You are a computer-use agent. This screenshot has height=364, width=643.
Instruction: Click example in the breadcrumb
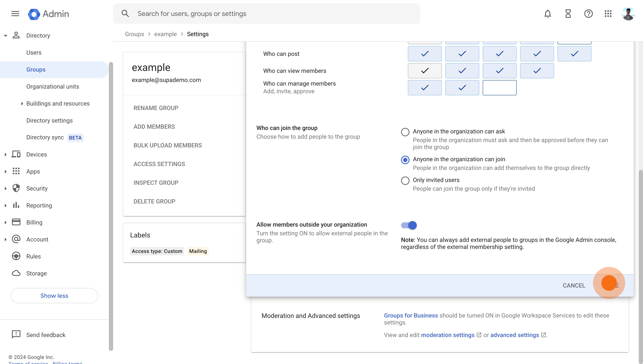point(165,34)
